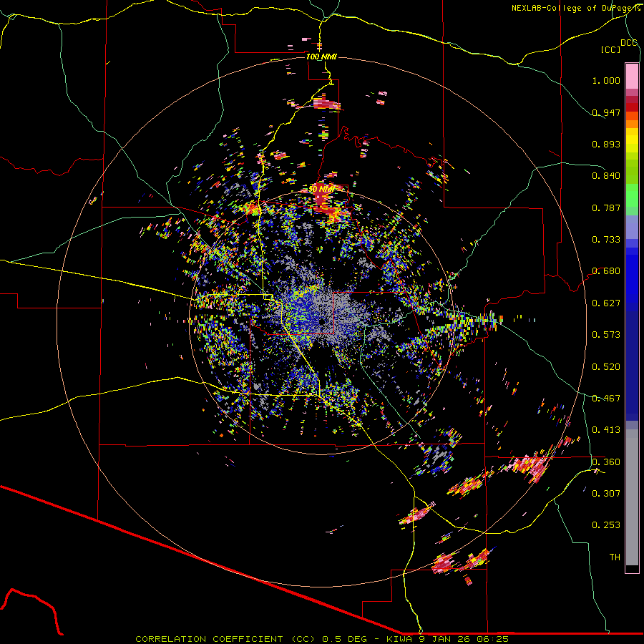Click the black radar site dot at center

click(x=322, y=321)
